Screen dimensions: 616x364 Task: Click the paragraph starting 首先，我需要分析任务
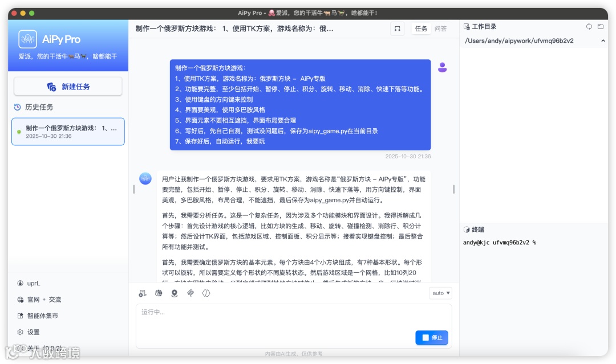pyautogui.click(x=293, y=231)
